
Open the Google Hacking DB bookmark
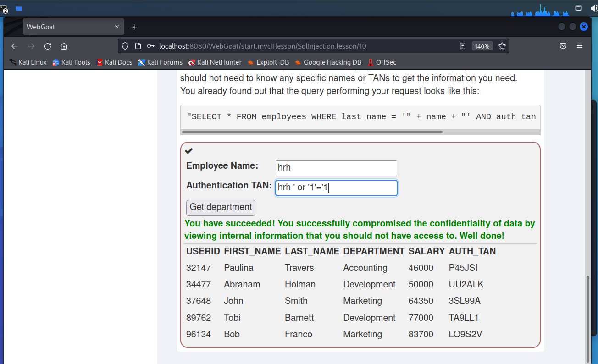(x=327, y=62)
